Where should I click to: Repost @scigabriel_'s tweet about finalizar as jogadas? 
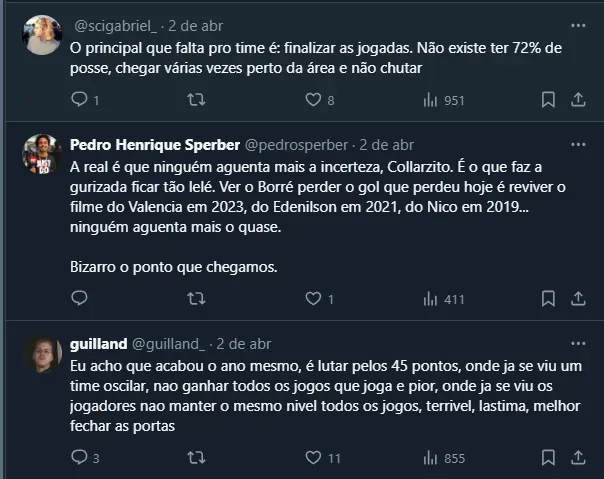[x=196, y=99]
